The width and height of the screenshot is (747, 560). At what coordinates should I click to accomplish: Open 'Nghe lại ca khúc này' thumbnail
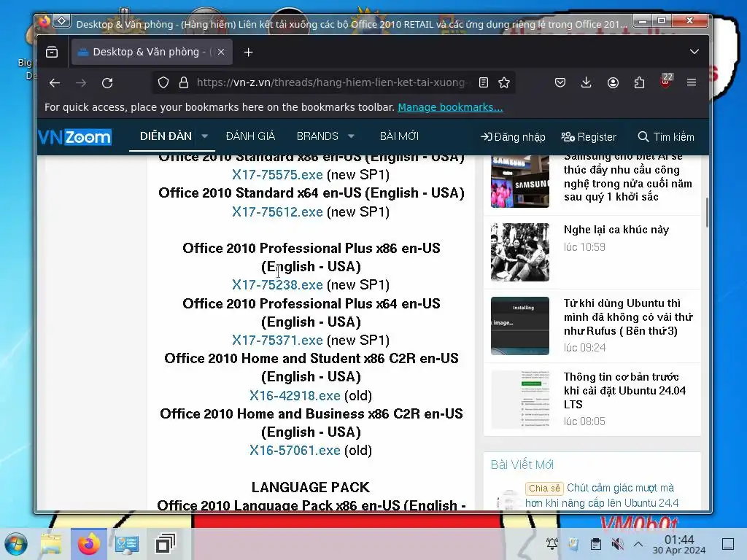pos(519,252)
